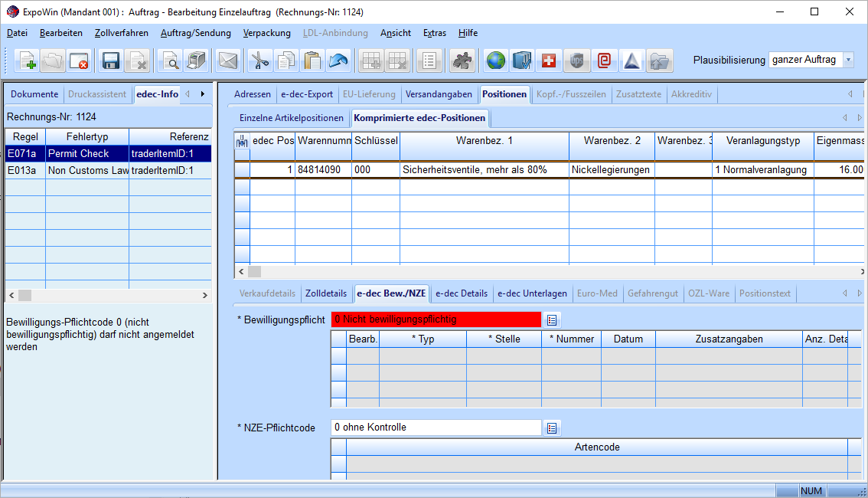
Task: Click the right arrow next to the edec-Info tab
Action: (203, 94)
